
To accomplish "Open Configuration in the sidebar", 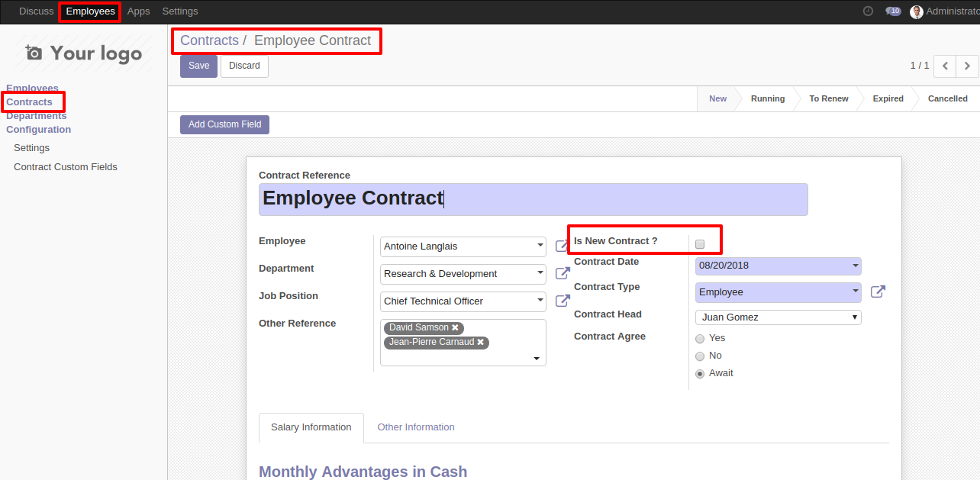I will (x=38, y=130).
